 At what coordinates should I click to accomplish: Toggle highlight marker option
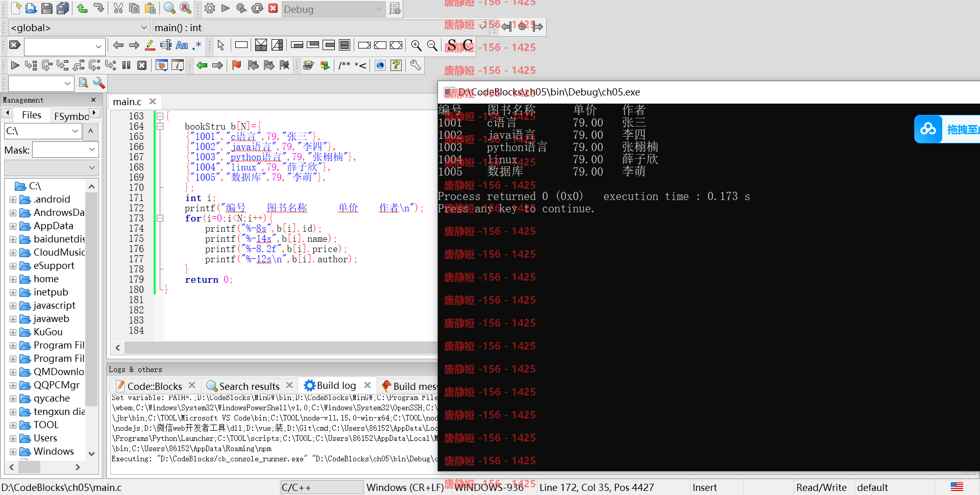[x=150, y=45]
